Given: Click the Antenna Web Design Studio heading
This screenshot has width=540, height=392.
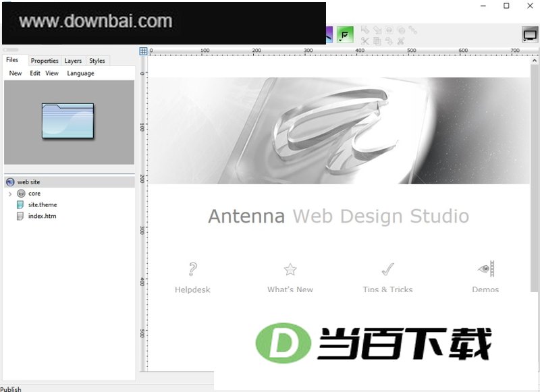Looking at the screenshot, I should (339, 216).
